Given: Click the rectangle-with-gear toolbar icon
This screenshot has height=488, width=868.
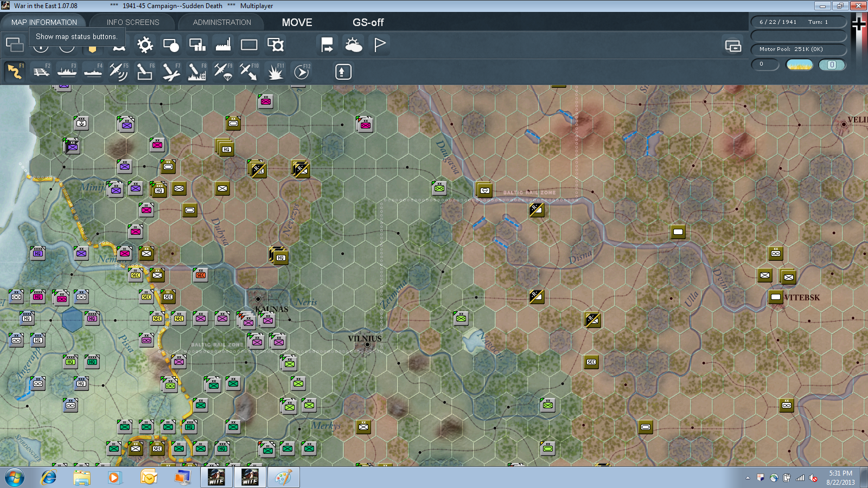Looking at the screenshot, I should (x=275, y=44).
